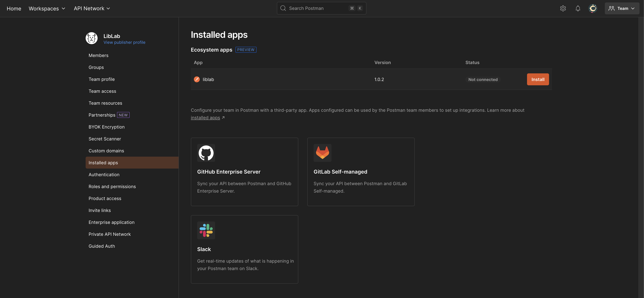Image resolution: width=644 pixels, height=298 pixels.
Task: Click Home in the top menu
Action: click(14, 9)
